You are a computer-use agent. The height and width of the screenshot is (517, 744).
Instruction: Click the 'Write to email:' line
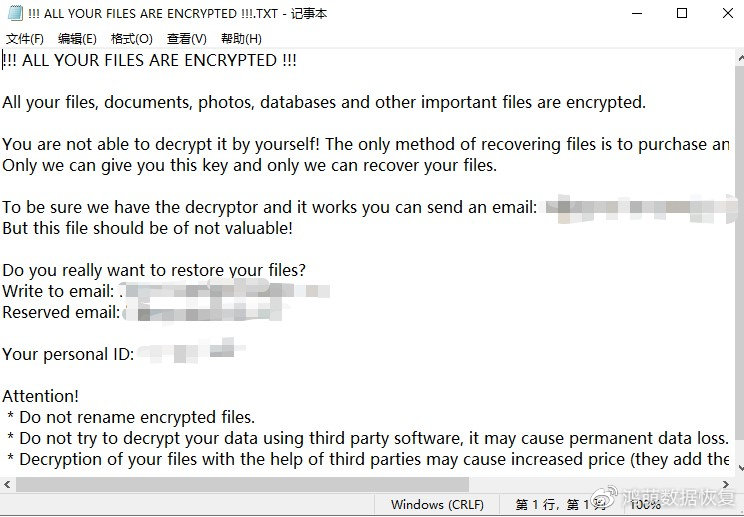58,291
